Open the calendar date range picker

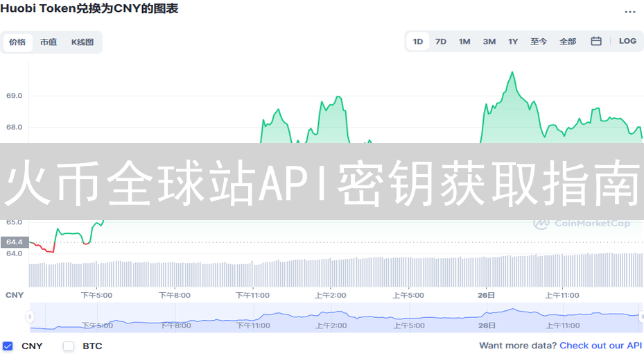(596, 41)
